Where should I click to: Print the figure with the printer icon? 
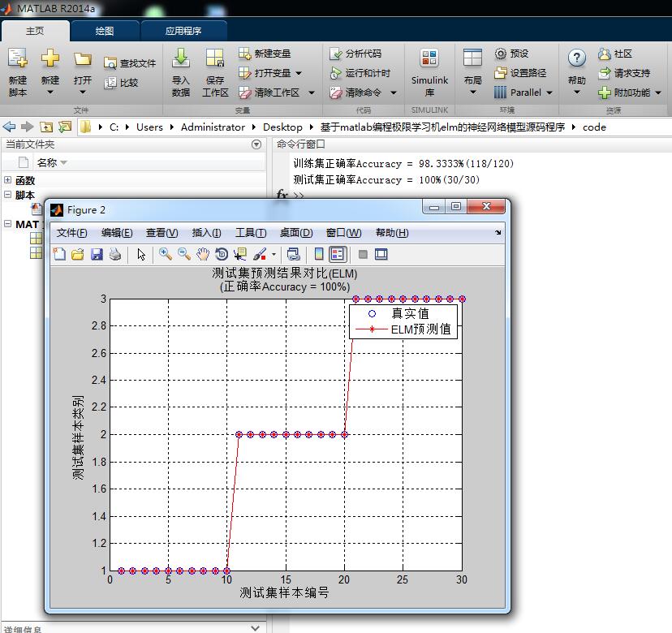coord(115,254)
